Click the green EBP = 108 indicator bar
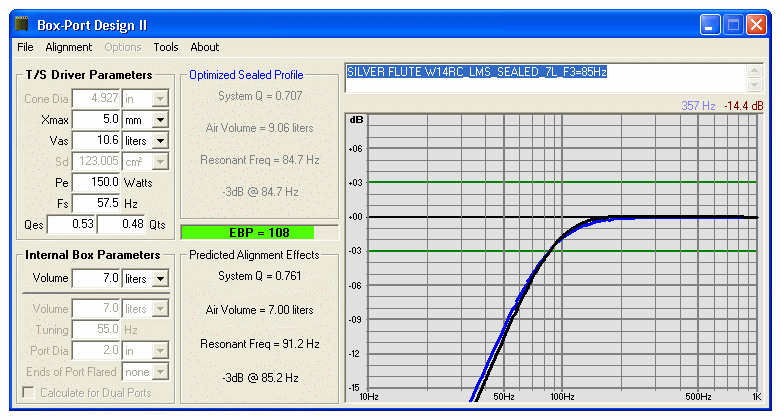Viewport: 780px width, 420px height. [248, 232]
